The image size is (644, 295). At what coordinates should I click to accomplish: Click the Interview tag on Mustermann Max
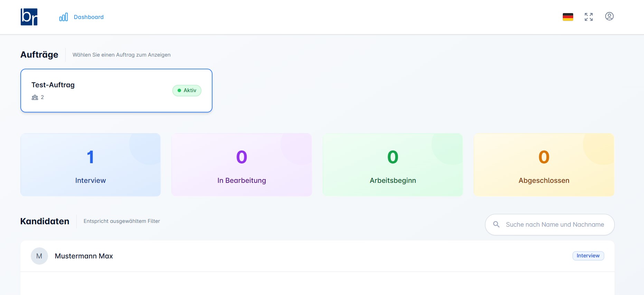click(588, 256)
